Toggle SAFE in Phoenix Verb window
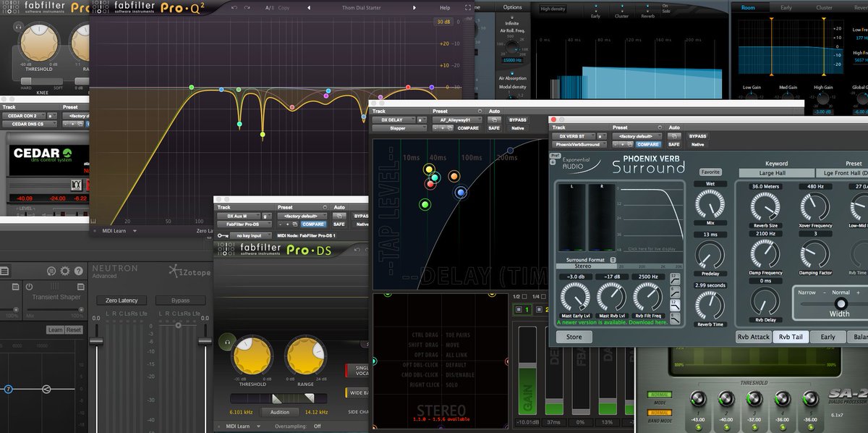 (674, 145)
